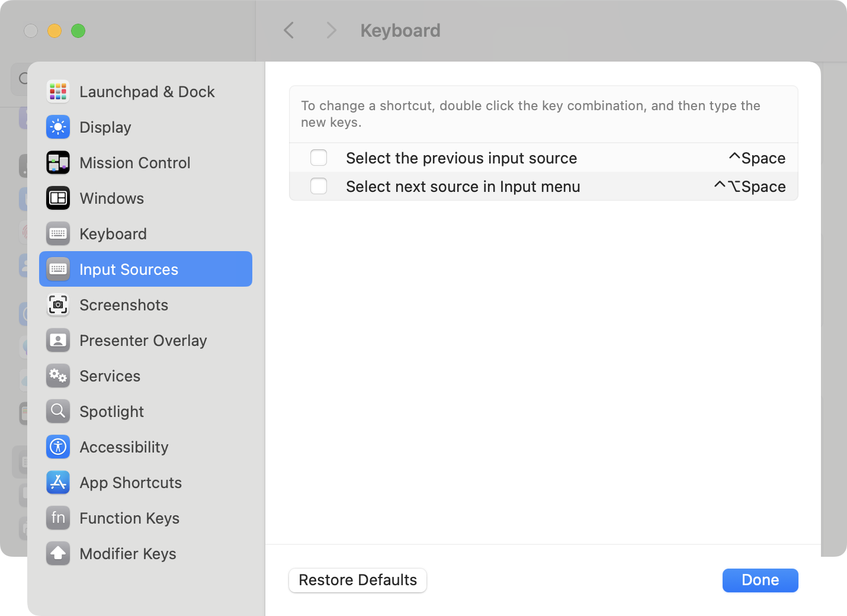Click the Launchpad & Dock grid icon
The width and height of the screenshot is (847, 616).
(58, 92)
